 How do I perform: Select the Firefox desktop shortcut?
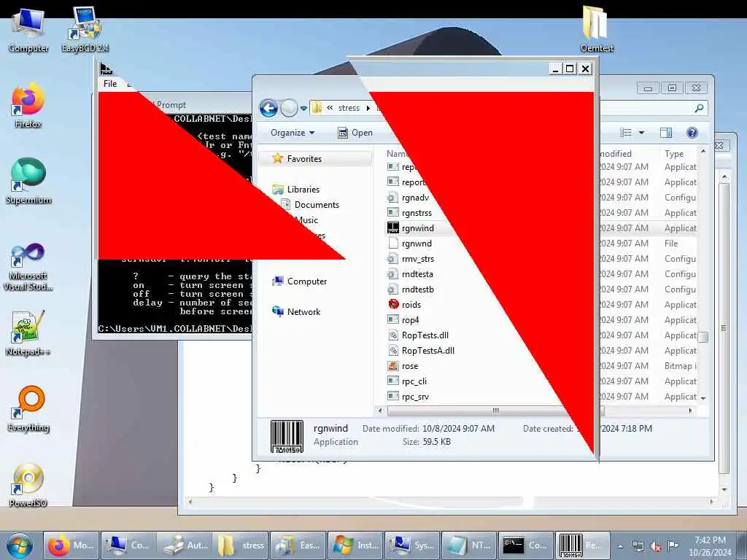pos(28,106)
